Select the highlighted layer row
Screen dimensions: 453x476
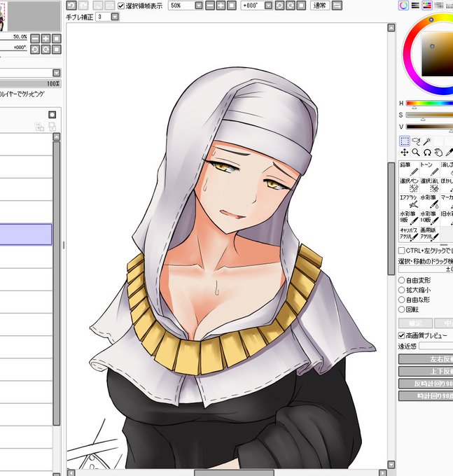[x=26, y=234]
